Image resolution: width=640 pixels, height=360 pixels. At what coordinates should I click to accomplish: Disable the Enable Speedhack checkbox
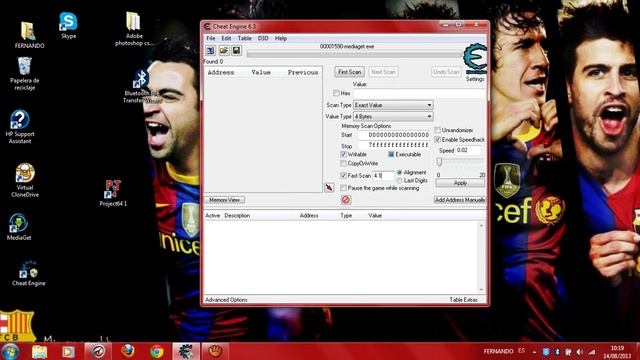coord(438,140)
